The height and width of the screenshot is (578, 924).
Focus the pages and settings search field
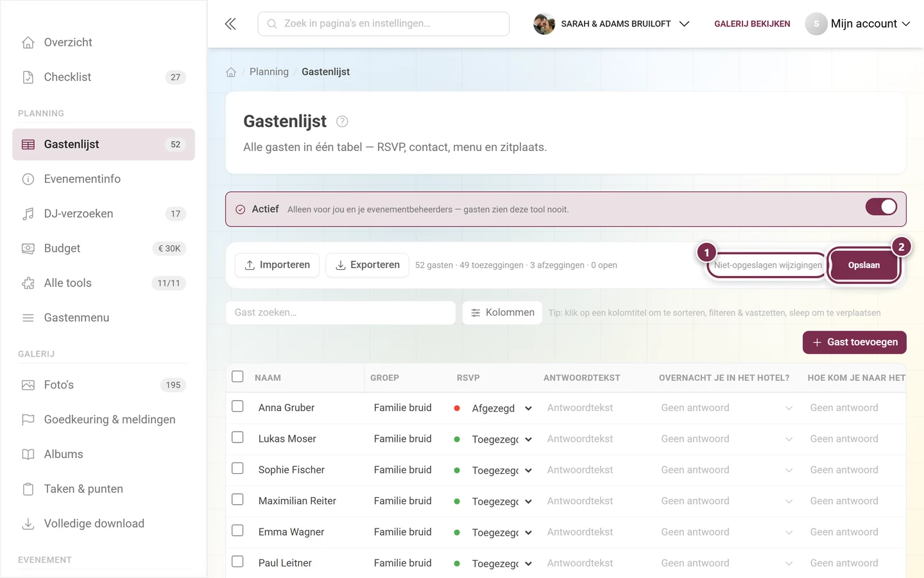point(384,24)
